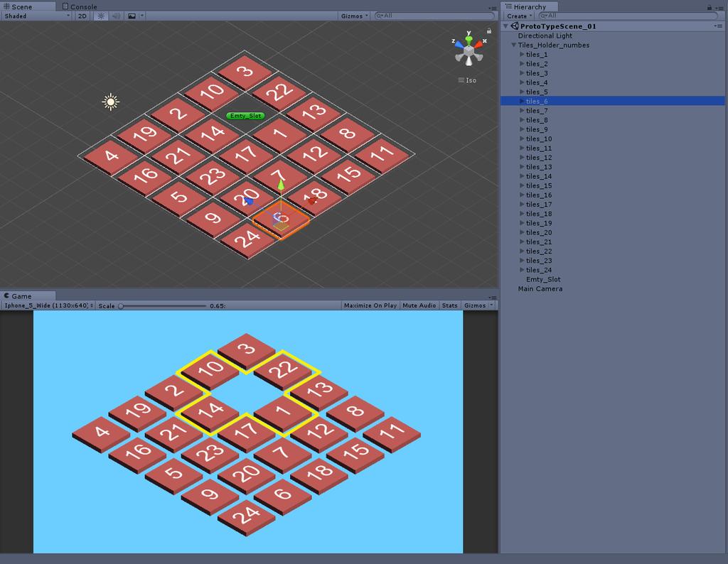
Task: Toggle Iso projection label under the gizmo
Action: click(467, 80)
